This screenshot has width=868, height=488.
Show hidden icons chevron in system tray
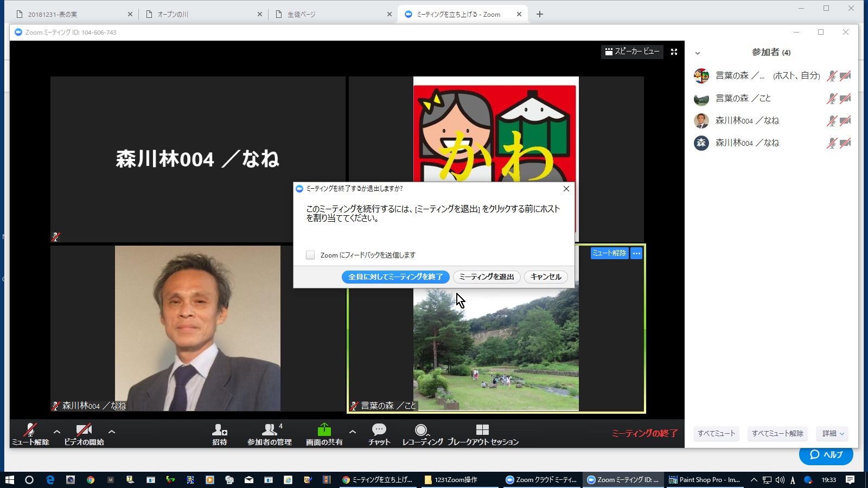(x=754, y=480)
